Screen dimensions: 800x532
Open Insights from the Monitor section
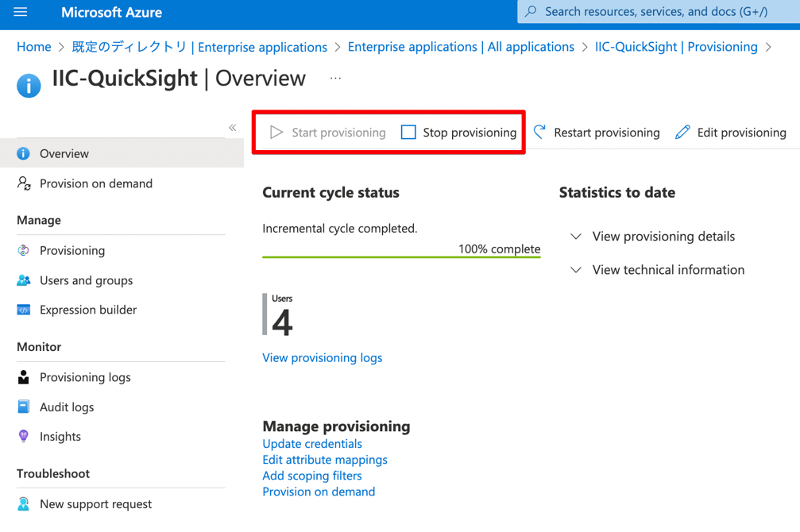click(61, 436)
